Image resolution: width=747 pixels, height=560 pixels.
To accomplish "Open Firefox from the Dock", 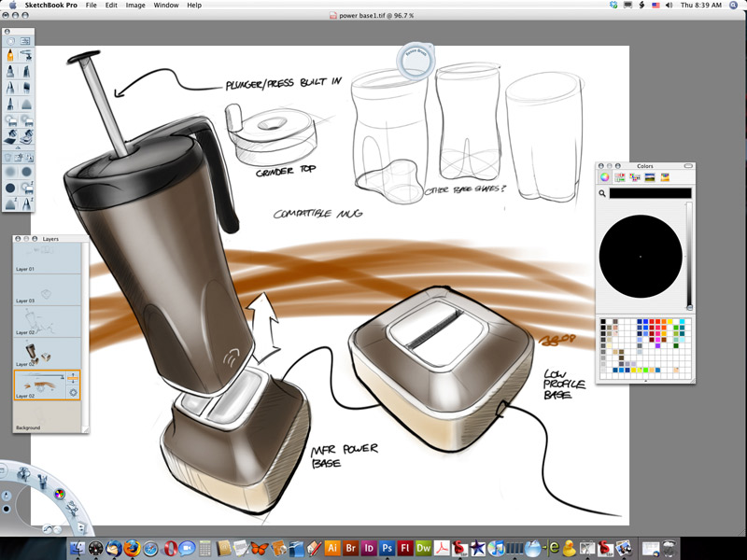I will [131, 548].
